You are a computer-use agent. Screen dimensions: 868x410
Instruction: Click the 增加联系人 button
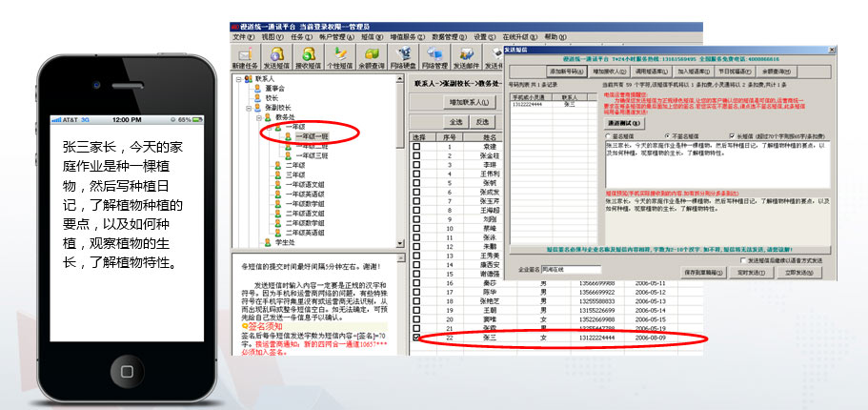pos(470,102)
